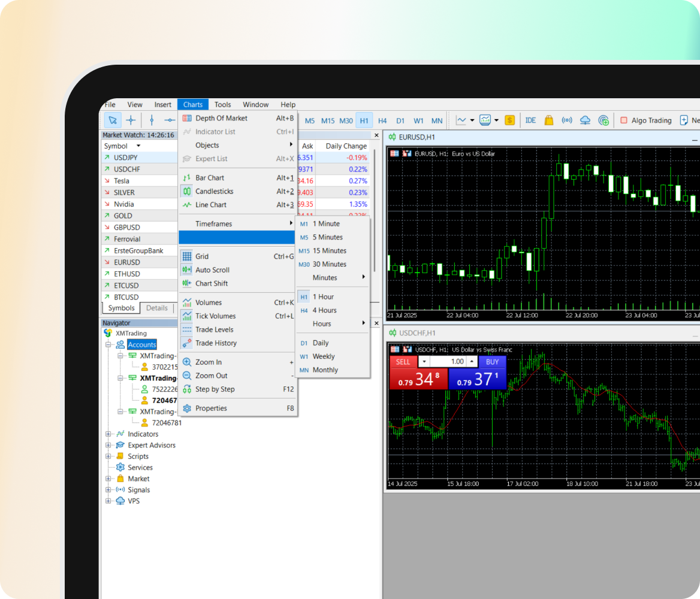Toggle Auto Scroll in the Charts menu
Screen dimensions: 700x599
(212, 270)
